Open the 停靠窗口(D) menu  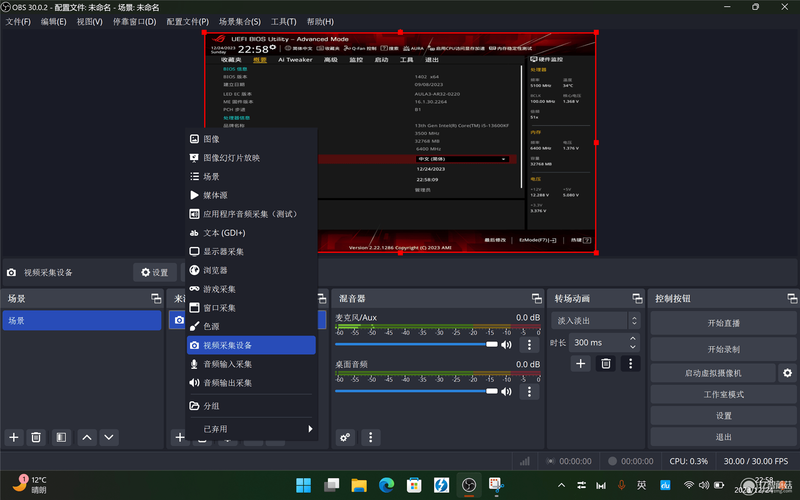(135, 21)
